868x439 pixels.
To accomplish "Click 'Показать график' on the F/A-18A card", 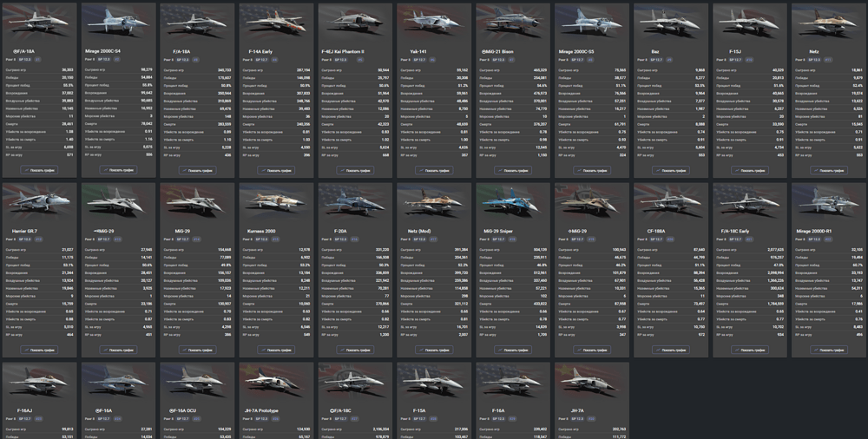I will [195, 170].
